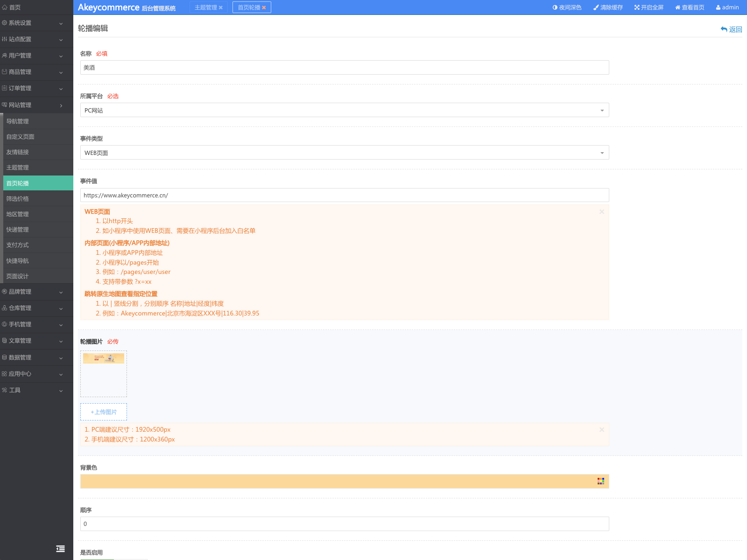Click the icon next to 手机管理
Screen dimensions: 747x560
coord(5,324)
